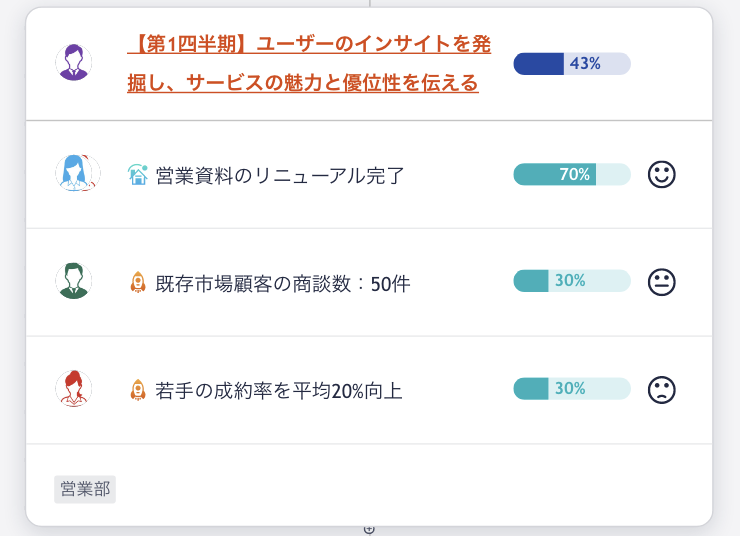The width and height of the screenshot is (740, 536).
Task: Click the rocket icon beside 既存市場顧客の商談数
Action: click(x=138, y=282)
